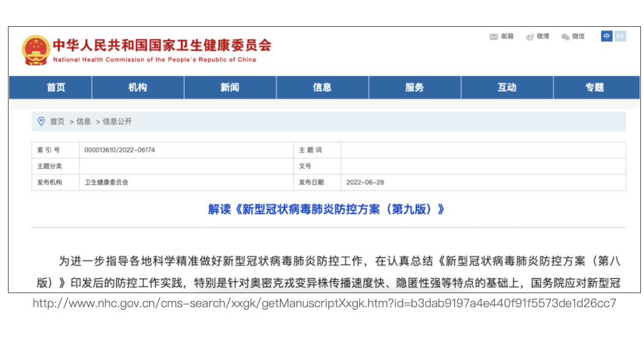Open the 邮箱 mail icon
Image resolution: width=644 pixels, height=342 pixels.
pos(494,37)
